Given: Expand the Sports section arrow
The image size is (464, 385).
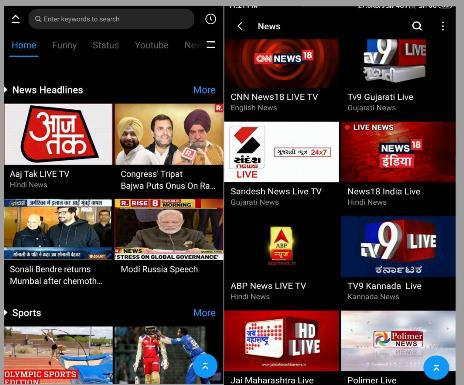Looking at the screenshot, I should [6, 313].
